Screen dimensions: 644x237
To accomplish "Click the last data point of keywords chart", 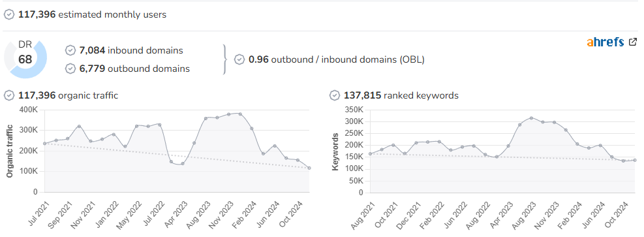I will pos(635,160).
